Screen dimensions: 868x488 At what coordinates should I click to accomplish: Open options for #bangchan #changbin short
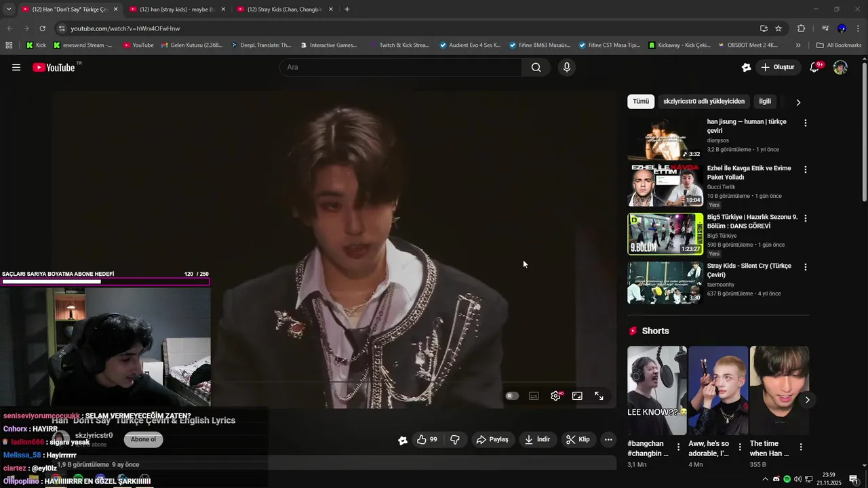[x=679, y=447]
